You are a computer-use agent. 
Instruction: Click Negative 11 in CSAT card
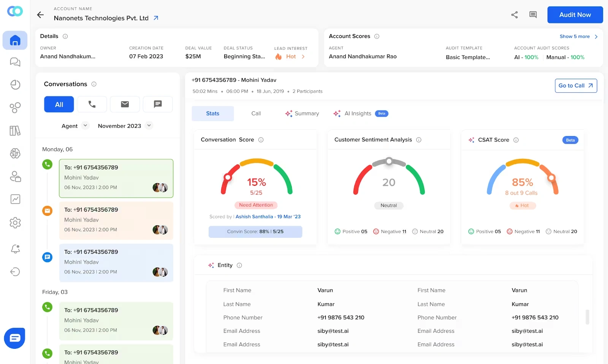(523, 231)
